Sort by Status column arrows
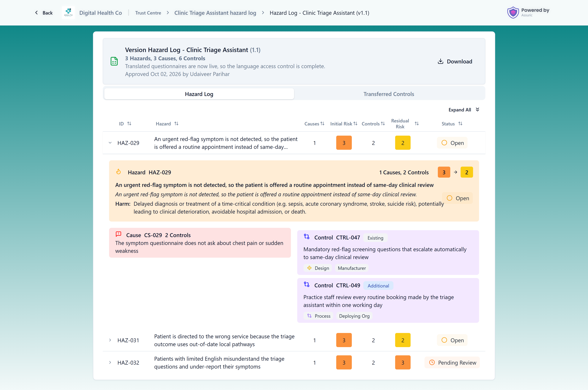 (x=460, y=124)
